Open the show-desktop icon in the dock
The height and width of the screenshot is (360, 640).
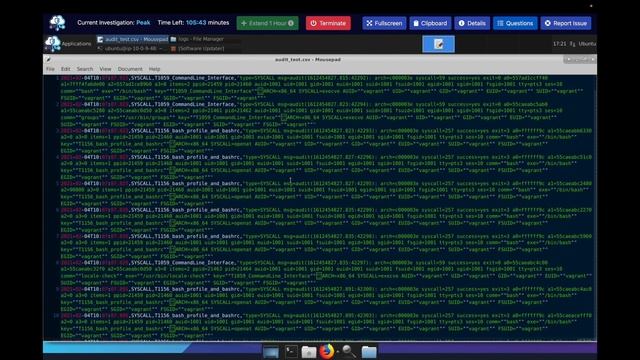click(271, 352)
